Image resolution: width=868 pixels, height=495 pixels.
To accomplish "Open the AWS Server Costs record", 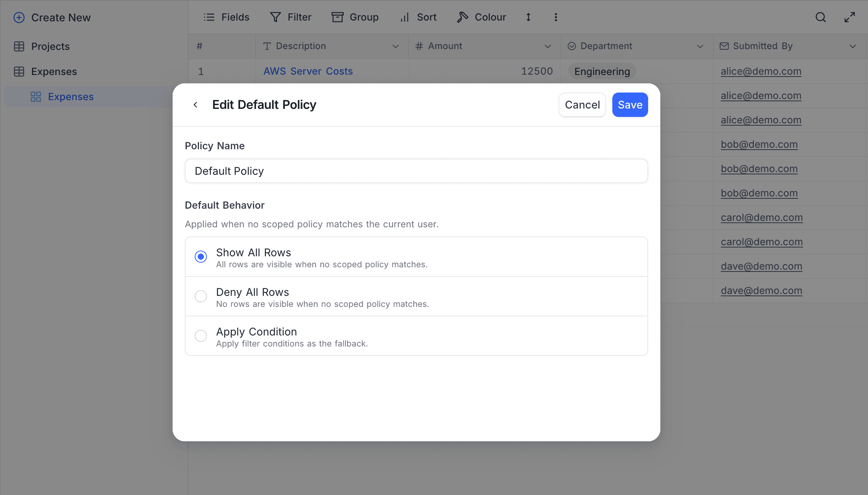I will point(307,71).
